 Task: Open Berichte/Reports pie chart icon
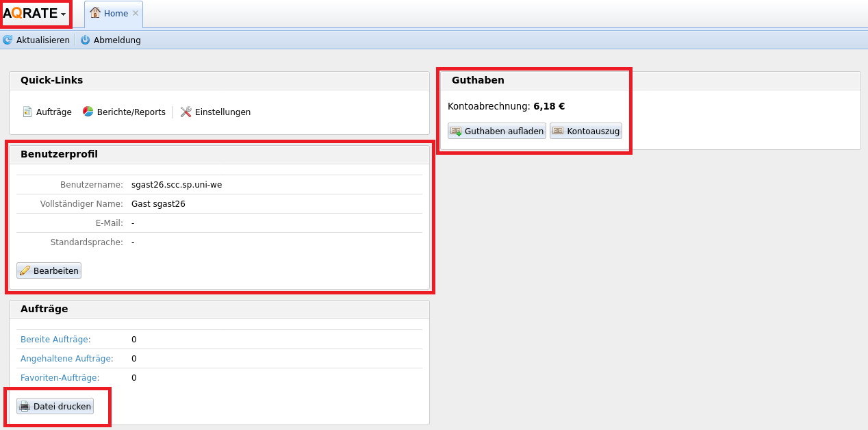pos(88,112)
